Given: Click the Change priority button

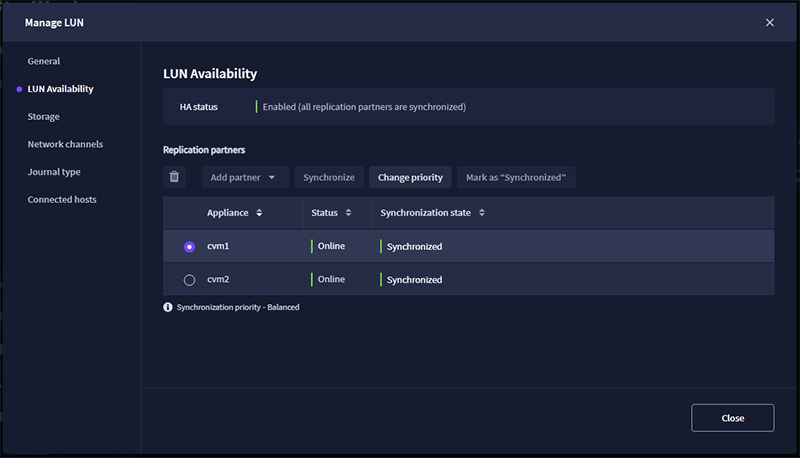Looking at the screenshot, I should [x=410, y=177].
